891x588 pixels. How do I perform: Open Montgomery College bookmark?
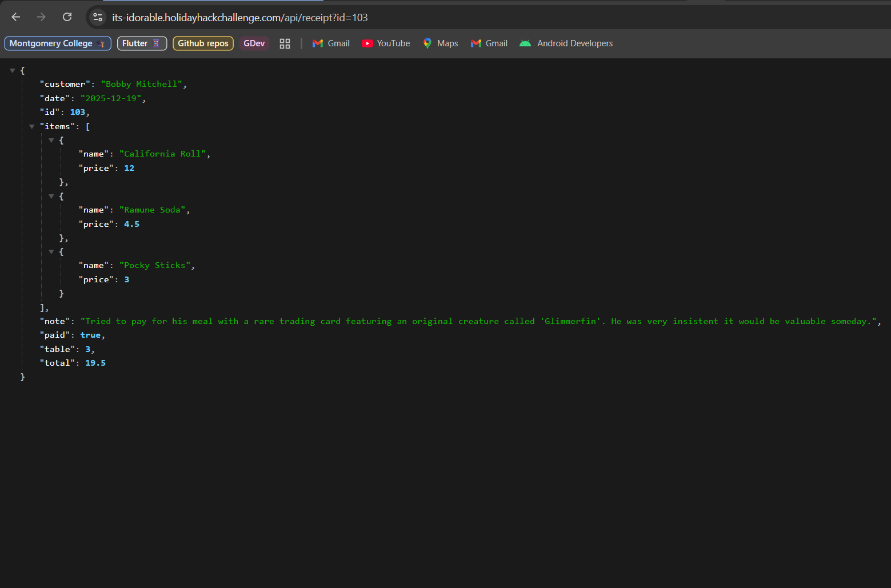click(58, 43)
